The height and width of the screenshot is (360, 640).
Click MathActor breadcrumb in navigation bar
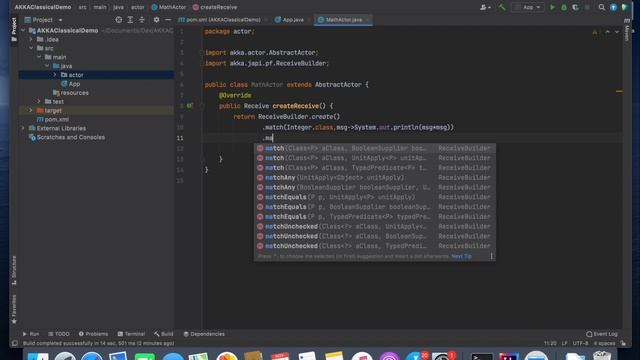click(x=168, y=7)
